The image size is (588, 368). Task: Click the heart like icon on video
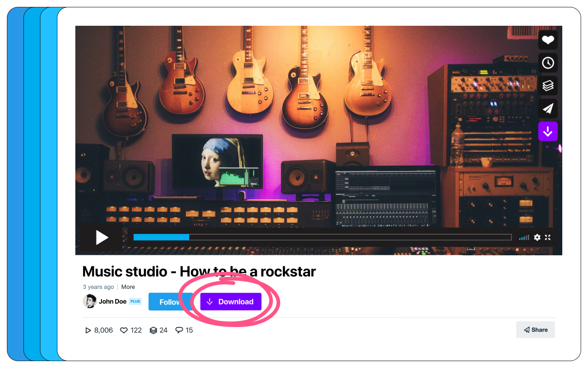pos(548,40)
